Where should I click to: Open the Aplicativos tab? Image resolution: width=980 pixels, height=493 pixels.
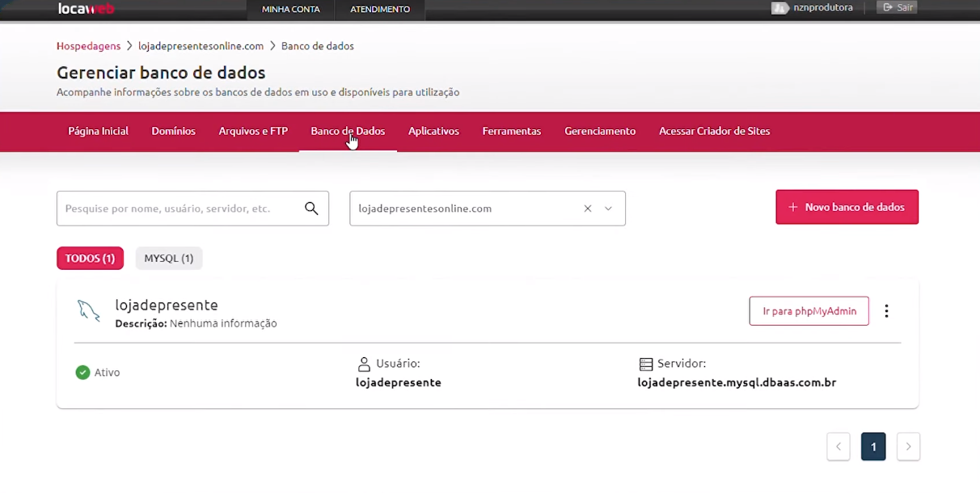pyautogui.click(x=433, y=131)
